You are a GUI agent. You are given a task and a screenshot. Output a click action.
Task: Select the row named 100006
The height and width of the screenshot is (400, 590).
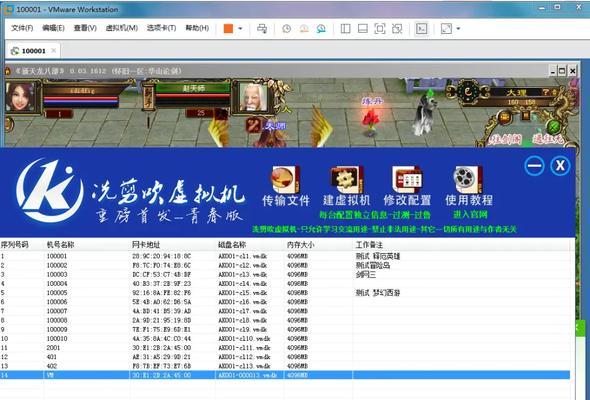point(285,302)
